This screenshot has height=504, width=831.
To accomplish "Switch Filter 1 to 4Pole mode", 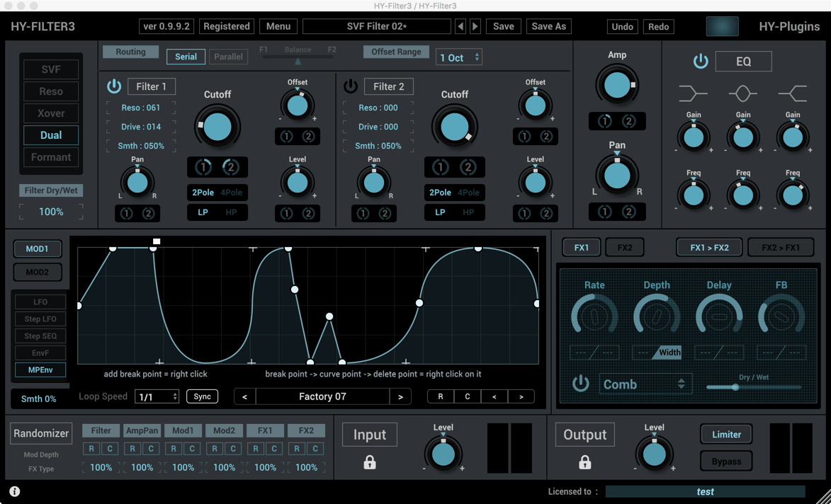I will tap(230, 192).
